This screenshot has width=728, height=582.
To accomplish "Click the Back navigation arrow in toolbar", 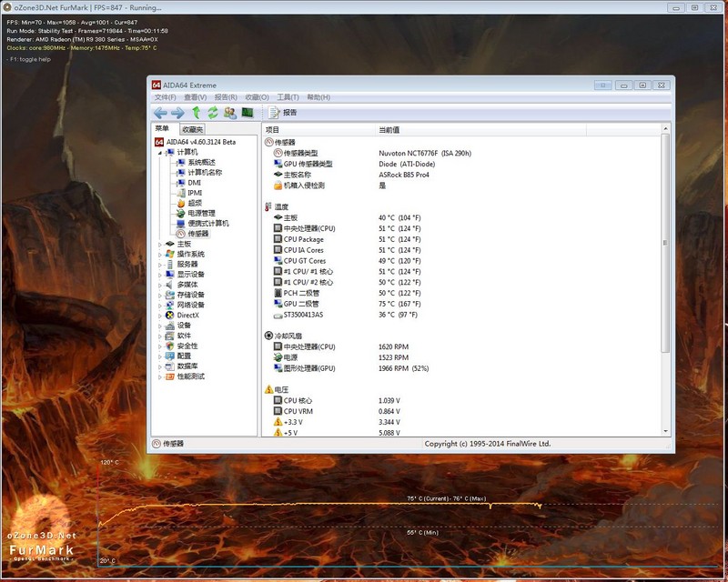I will (160, 113).
